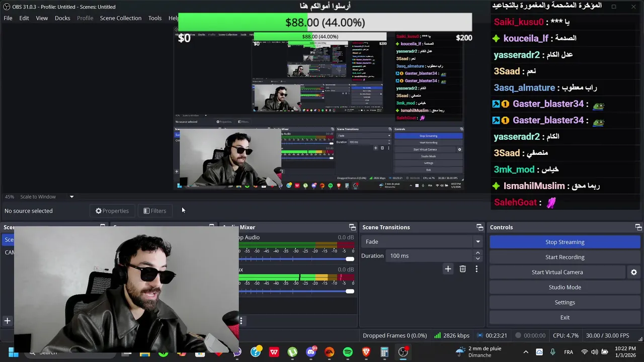
Task: Open the clock showing 10:22 PM
Action: pyautogui.click(x=625, y=352)
